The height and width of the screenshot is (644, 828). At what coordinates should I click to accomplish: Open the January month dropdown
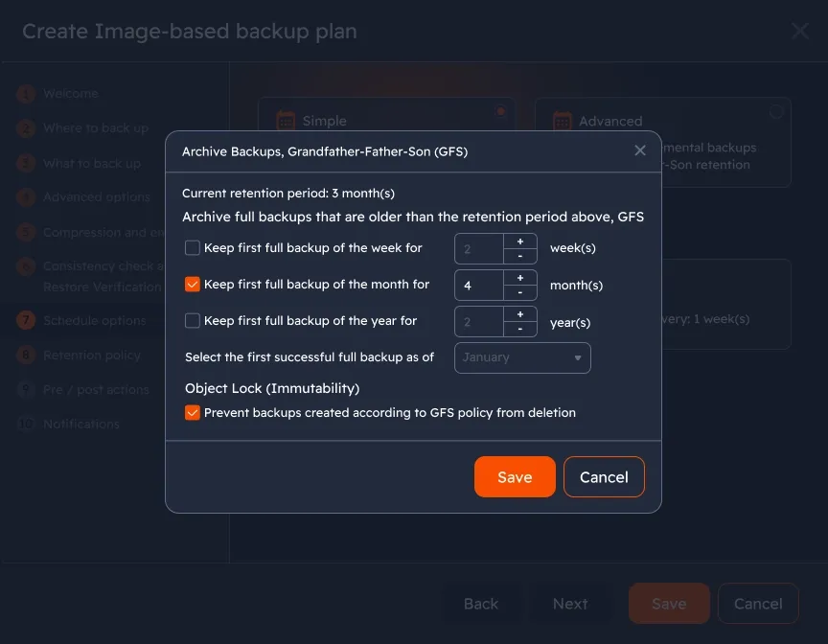pyautogui.click(x=522, y=357)
